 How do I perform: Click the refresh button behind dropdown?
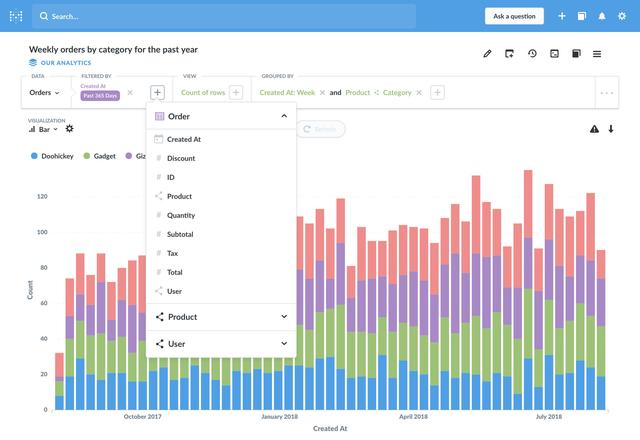(x=320, y=129)
